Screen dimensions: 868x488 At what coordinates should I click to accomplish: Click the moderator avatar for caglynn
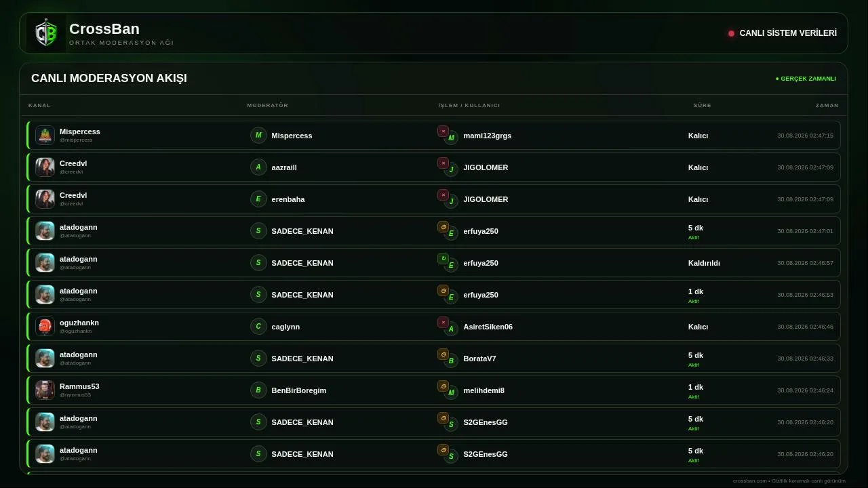pos(258,326)
